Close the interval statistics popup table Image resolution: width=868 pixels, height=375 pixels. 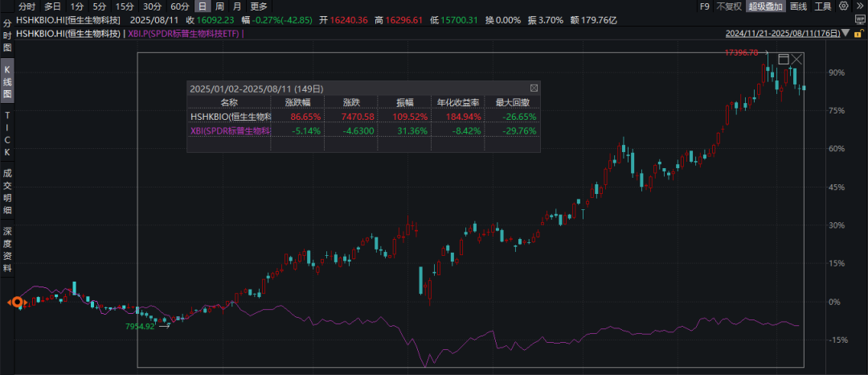534,88
